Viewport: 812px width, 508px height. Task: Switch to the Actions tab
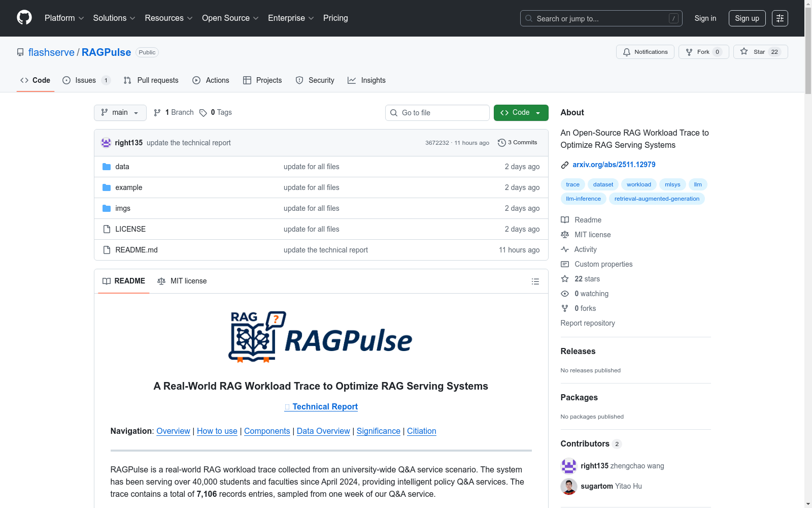pos(211,80)
